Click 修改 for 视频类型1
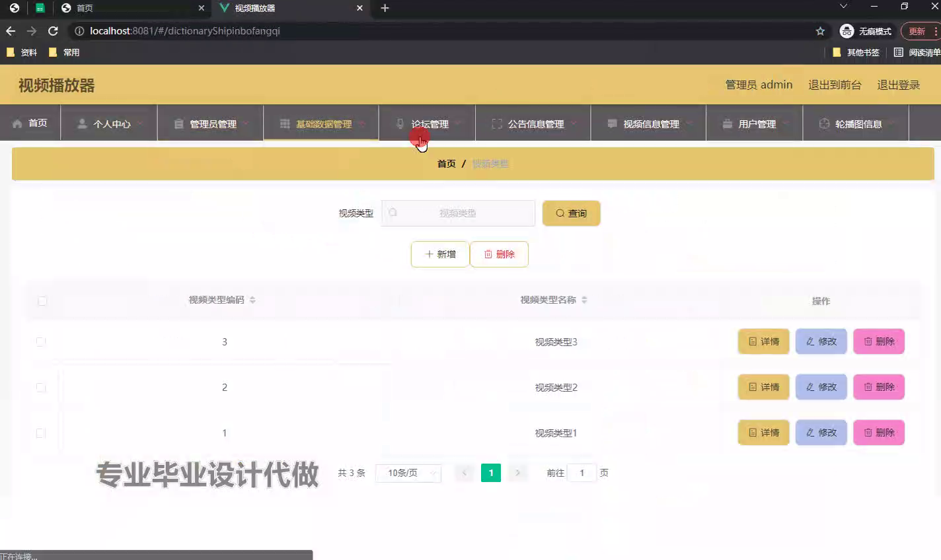941x560 pixels. click(x=821, y=433)
